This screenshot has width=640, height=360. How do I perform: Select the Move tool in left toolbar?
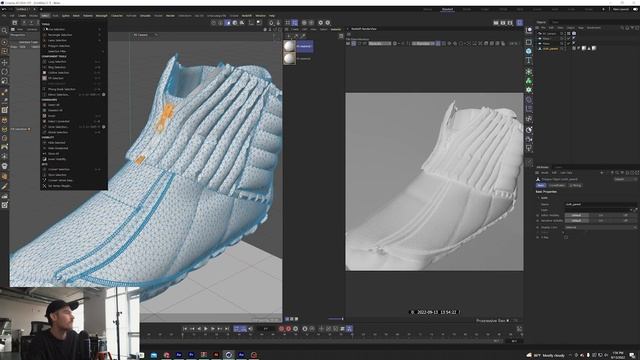[4, 62]
